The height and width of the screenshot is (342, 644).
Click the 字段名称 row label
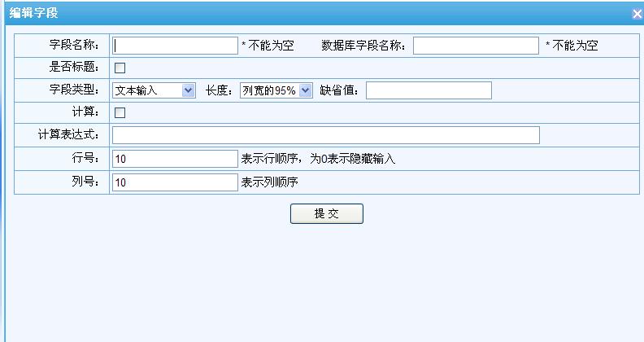pyautogui.click(x=74, y=46)
